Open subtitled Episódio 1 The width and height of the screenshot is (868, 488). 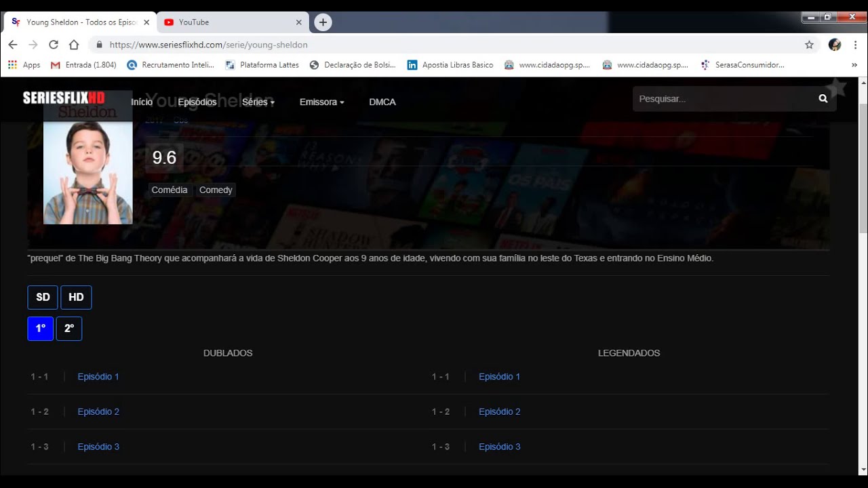coord(500,377)
